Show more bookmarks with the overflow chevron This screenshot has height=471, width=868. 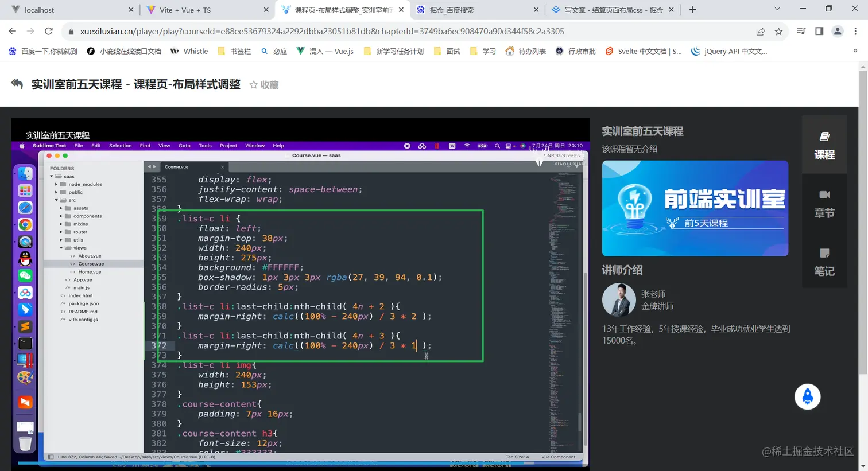855,51
